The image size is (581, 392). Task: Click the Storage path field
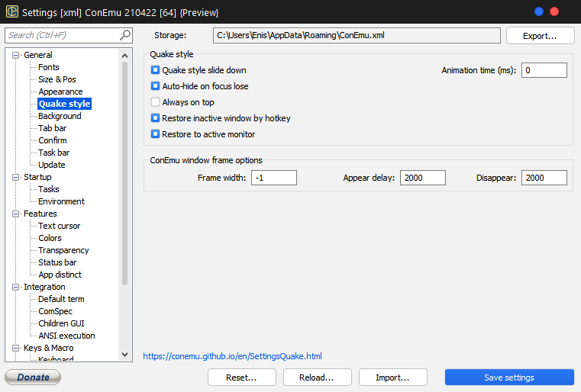click(357, 35)
